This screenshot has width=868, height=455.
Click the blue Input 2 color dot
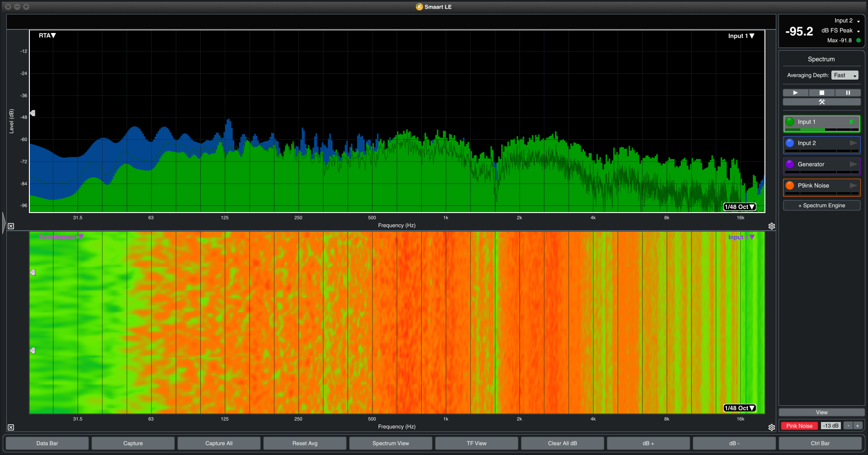coord(790,143)
